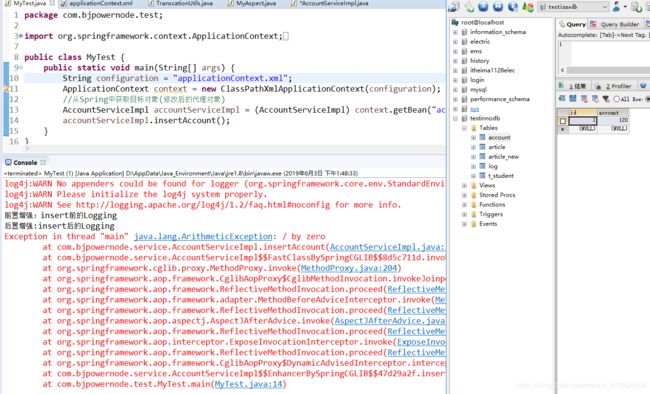This screenshot has width=650, height=394.
Task: Open MyTest.java:14 stack trace link
Action: [248, 384]
